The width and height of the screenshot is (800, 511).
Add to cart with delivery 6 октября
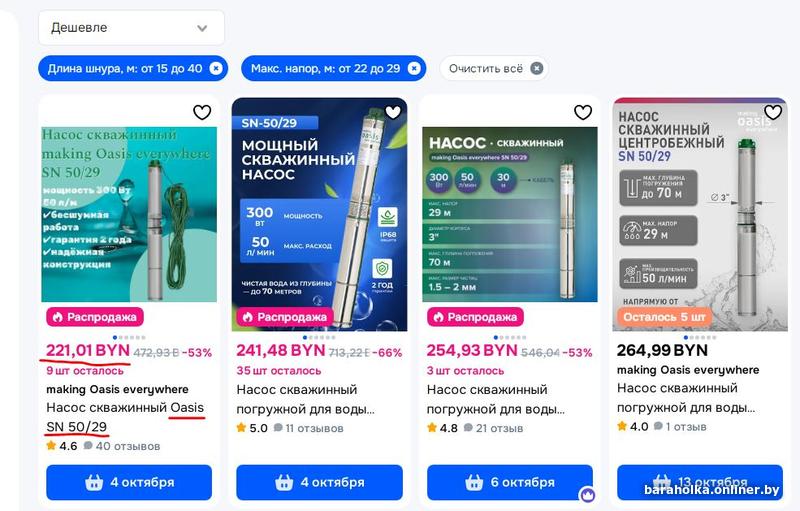[x=510, y=482]
